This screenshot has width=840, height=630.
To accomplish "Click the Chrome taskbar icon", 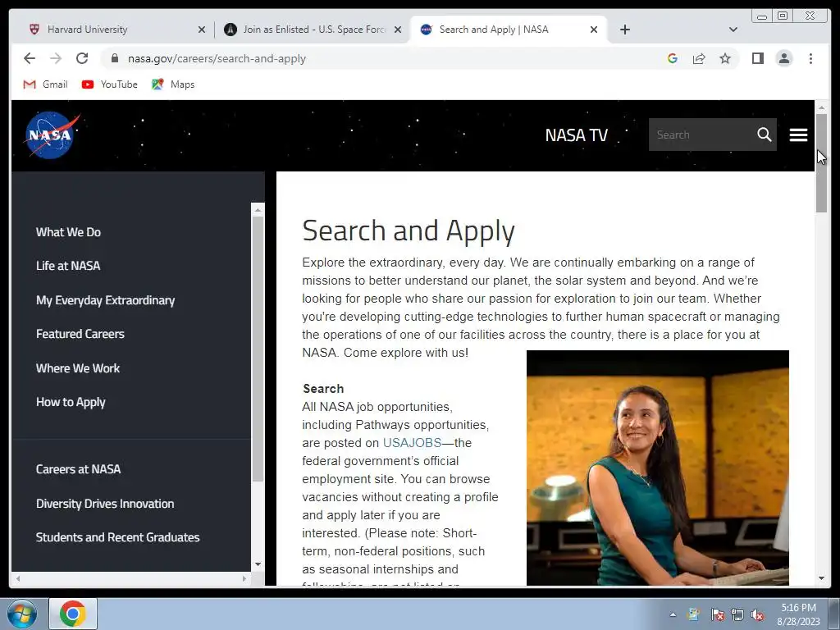I will pyautogui.click(x=73, y=614).
